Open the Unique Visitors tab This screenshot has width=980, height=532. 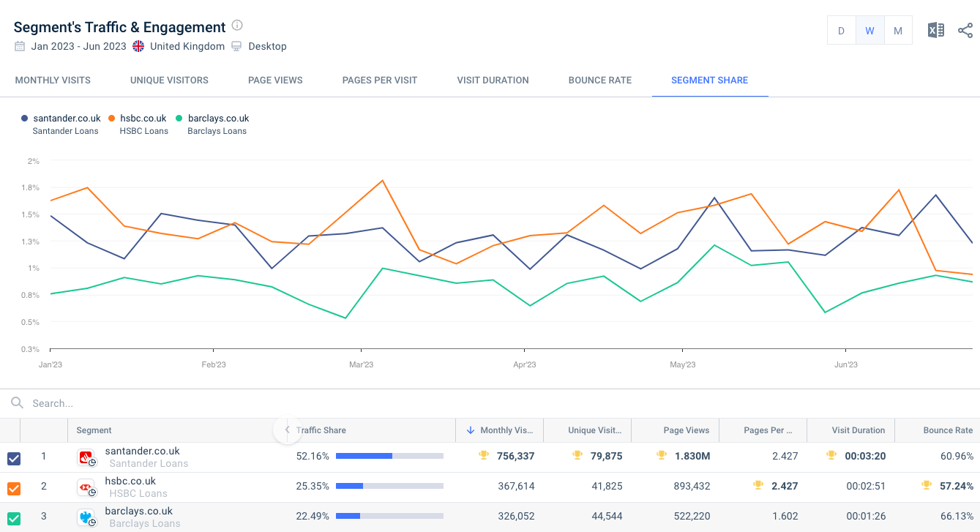point(169,80)
